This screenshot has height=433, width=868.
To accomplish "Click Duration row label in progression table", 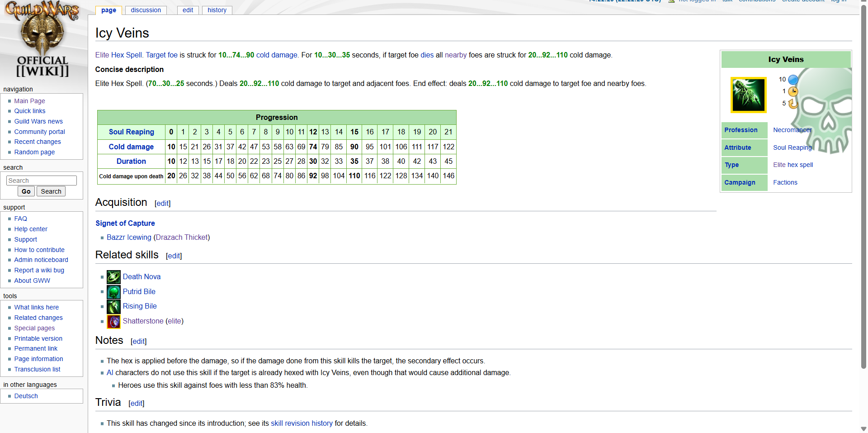I will click(131, 161).
